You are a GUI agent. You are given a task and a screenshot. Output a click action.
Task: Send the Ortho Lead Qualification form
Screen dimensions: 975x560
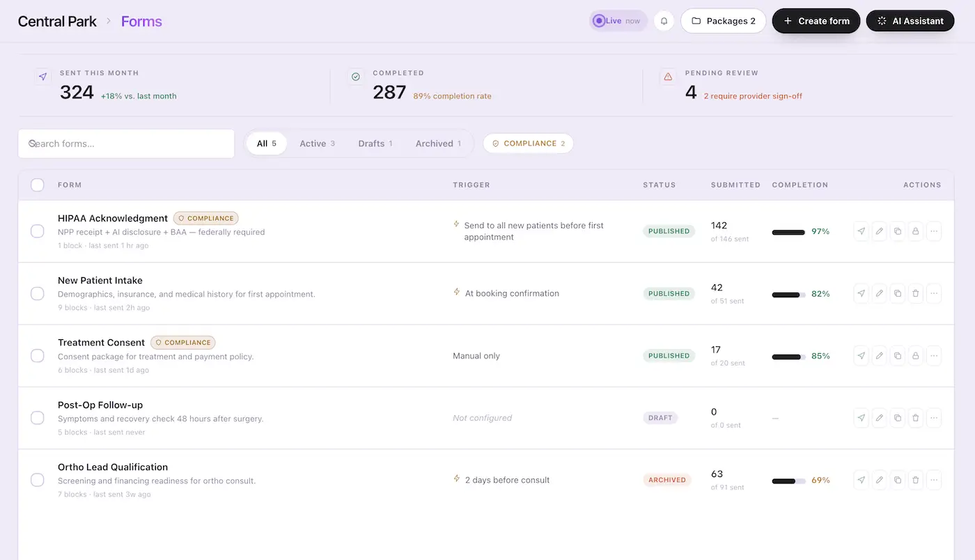861,480
